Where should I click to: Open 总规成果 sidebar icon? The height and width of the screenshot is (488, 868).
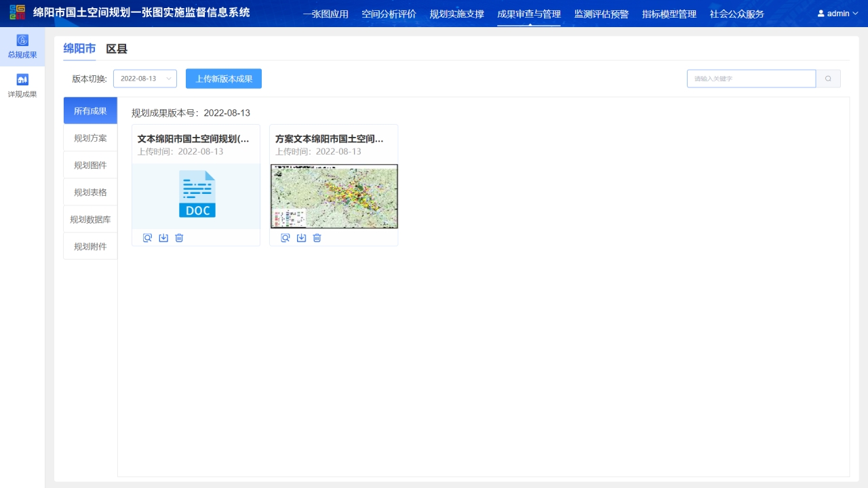tap(22, 41)
